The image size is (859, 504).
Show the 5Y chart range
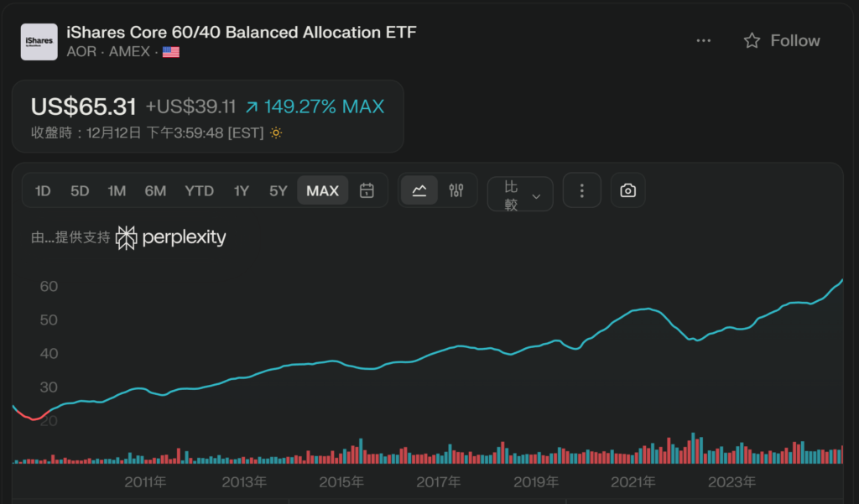click(279, 190)
